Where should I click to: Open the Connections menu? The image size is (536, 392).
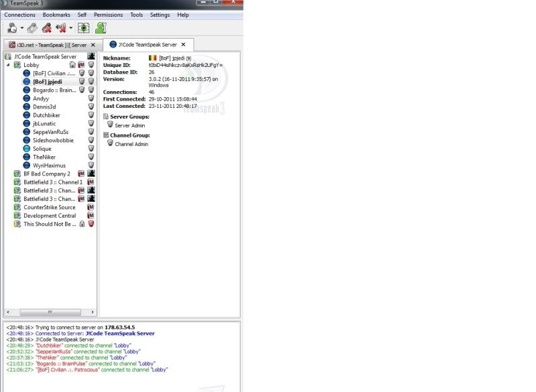20,15
